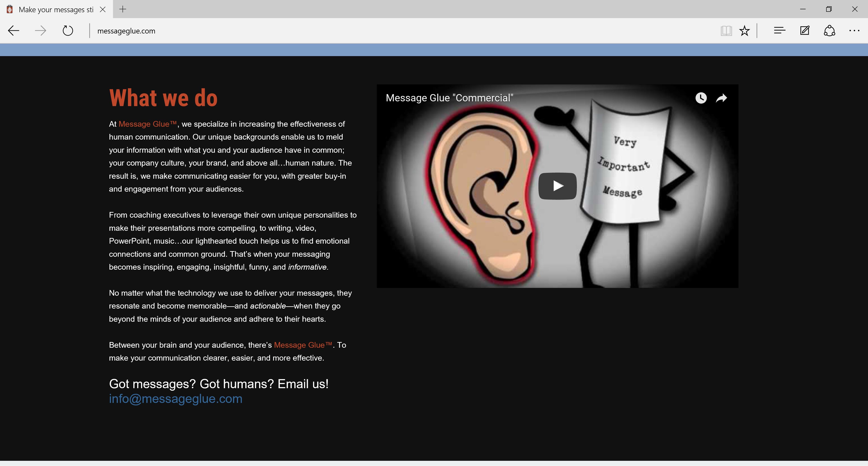Click the italic word informative
The height and width of the screenshot is (466, 868).
tap(308, 267)
